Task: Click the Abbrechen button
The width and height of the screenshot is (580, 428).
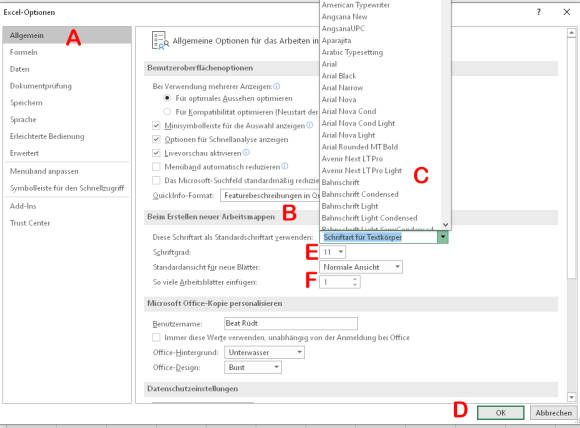Action: click(x=553, y=412)
